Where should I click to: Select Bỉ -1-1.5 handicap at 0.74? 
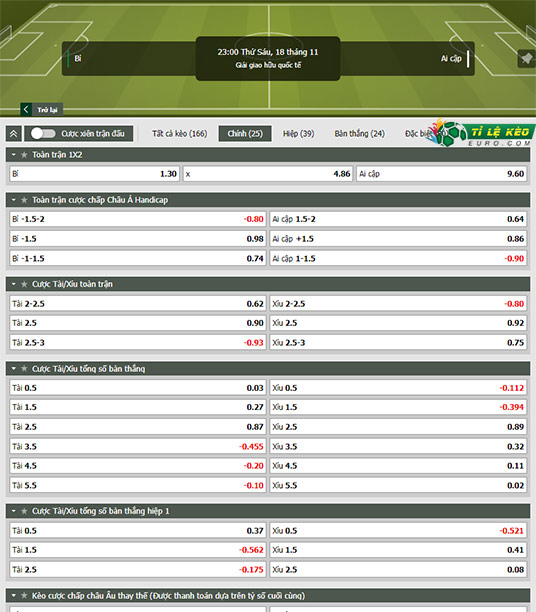(137, 258)
